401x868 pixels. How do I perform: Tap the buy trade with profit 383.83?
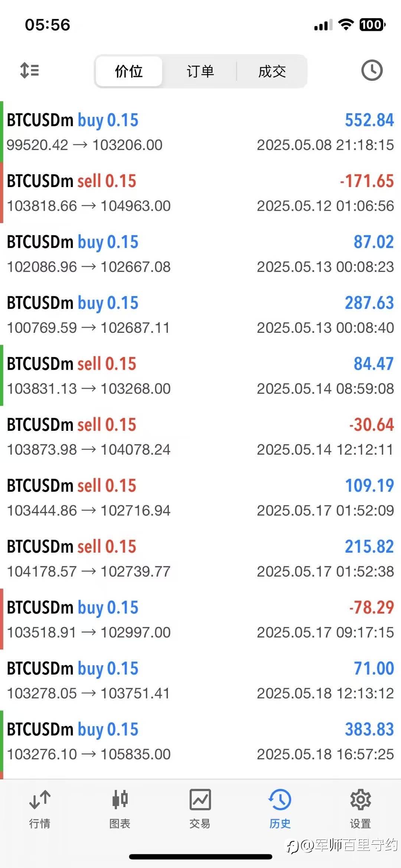click(200, 740)
